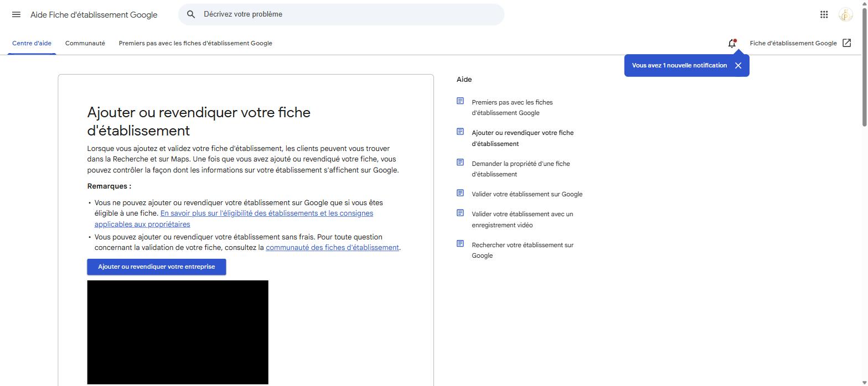868x386 pixels.
Task: Click article icon beside Demander la propriété
Action: tap(460, 162)
